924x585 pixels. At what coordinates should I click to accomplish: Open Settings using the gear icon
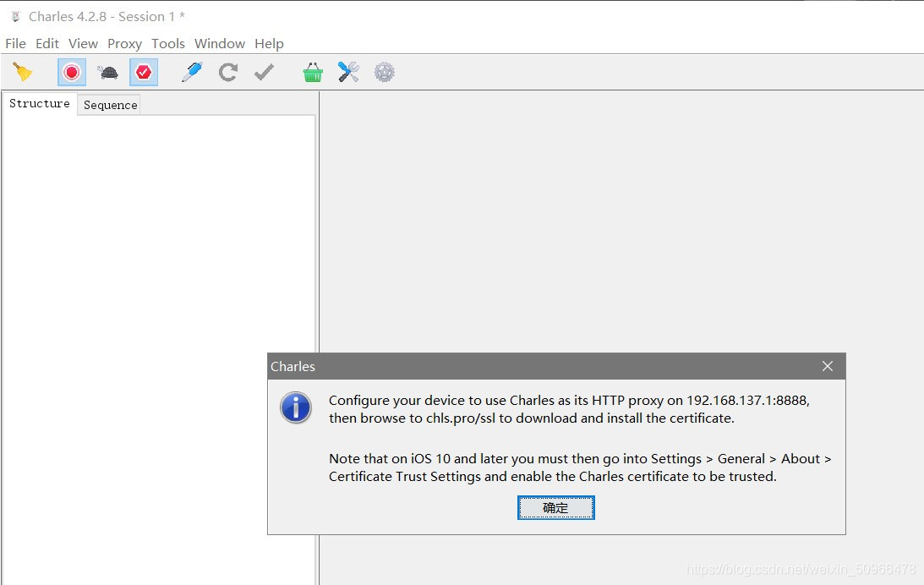pyautogui.click(x=384, y=73)
